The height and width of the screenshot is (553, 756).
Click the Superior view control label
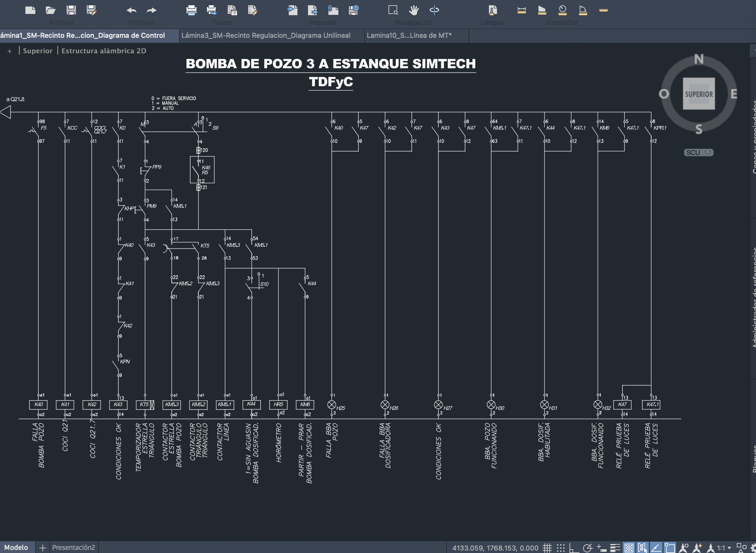[x=37, y=51]
